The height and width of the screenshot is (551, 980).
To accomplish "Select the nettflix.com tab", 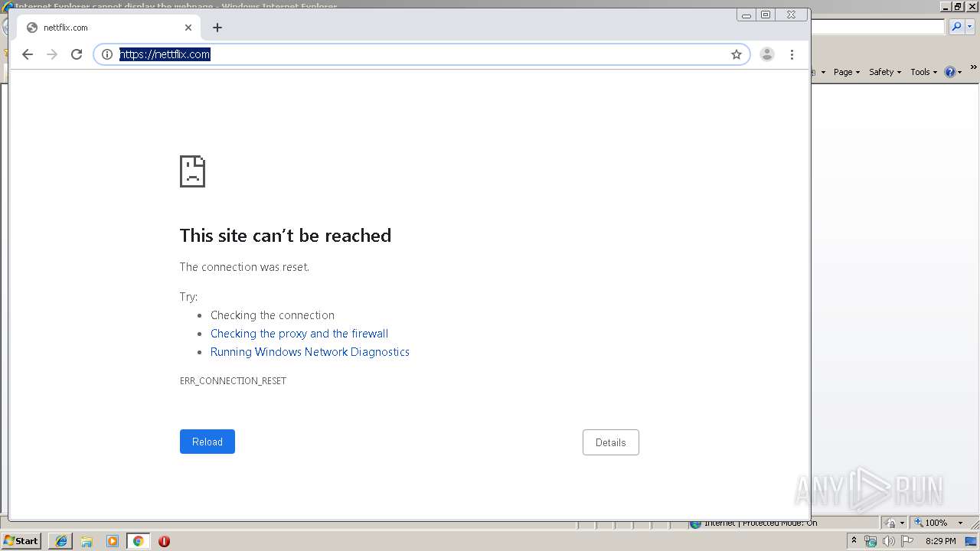I will 109,28.
